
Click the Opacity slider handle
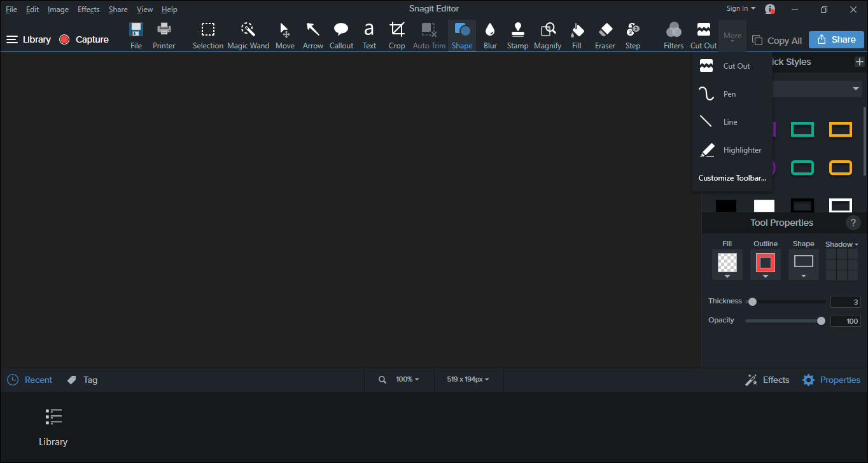[x=821, y=321]
